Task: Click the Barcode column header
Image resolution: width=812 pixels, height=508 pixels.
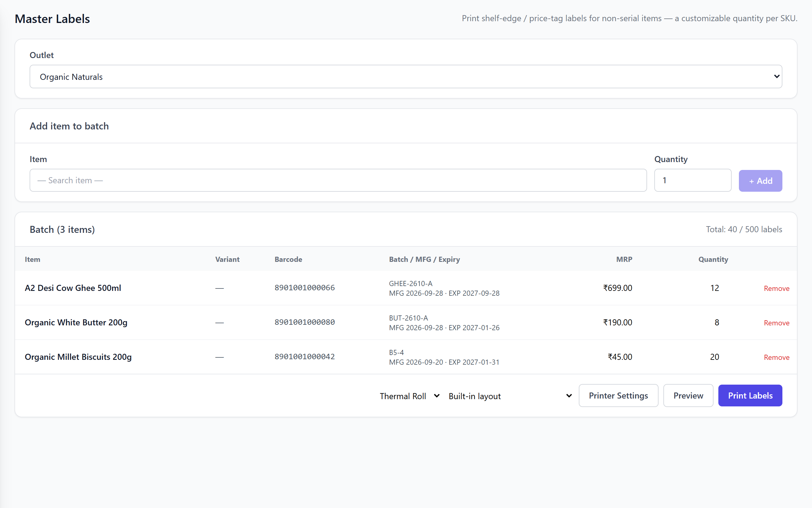Action: 288,259
